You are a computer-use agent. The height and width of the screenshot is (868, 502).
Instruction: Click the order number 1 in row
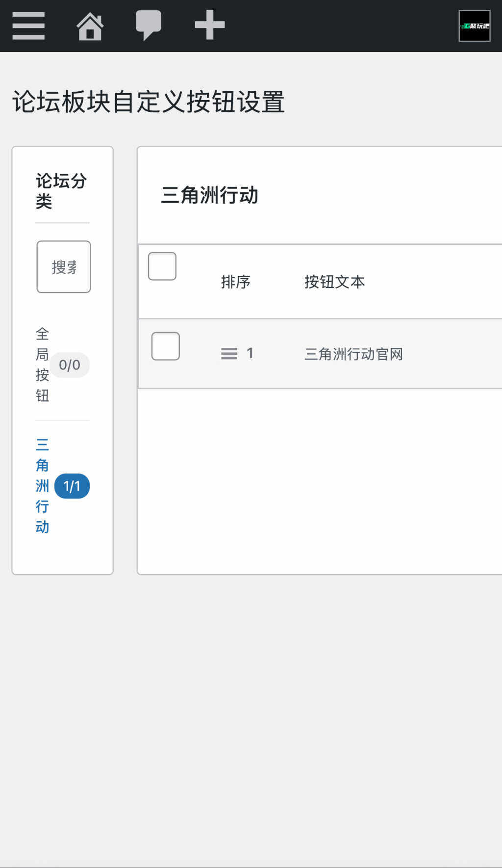pos(250,353)
